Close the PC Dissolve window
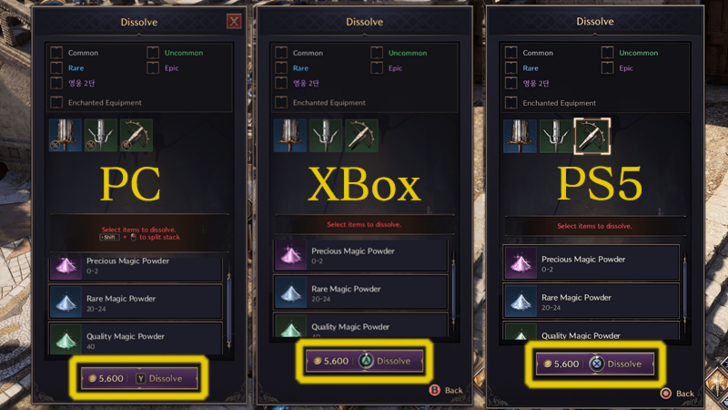Screen dimensions: 728x410 point(234,21)
